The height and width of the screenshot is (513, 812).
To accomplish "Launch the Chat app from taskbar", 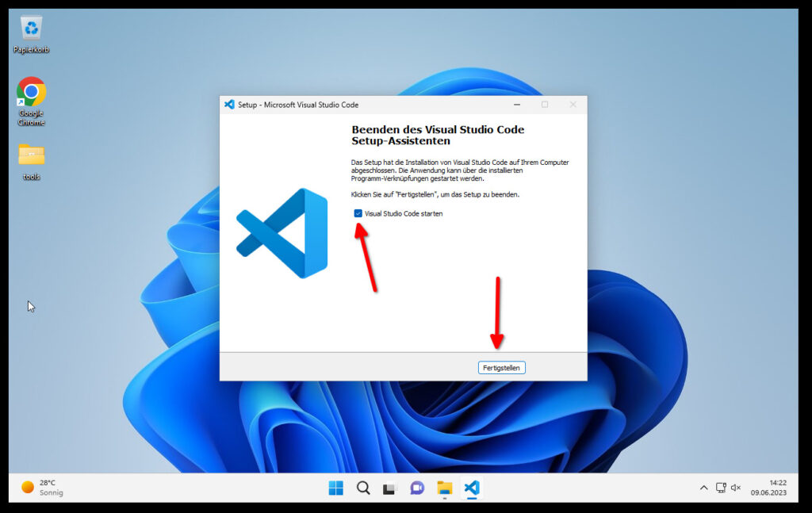I will [x=417, y=488].
